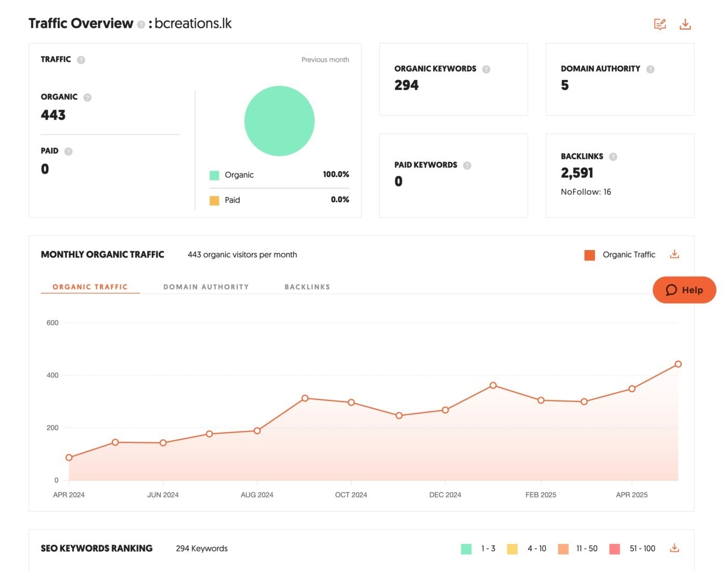This screenshot has height=571, width=728.
Task: Download the Traffic Overview report
Action: (x=685, y=24)
